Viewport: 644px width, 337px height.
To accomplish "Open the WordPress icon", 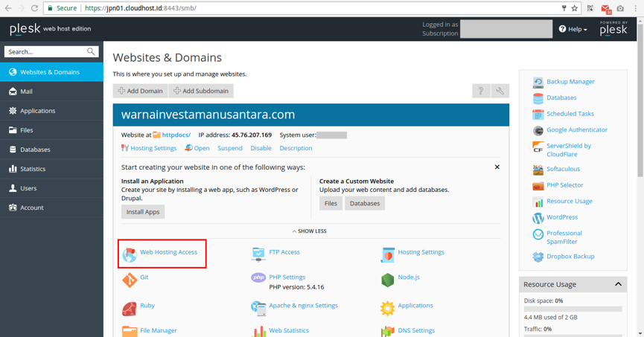I will (538, 218).
